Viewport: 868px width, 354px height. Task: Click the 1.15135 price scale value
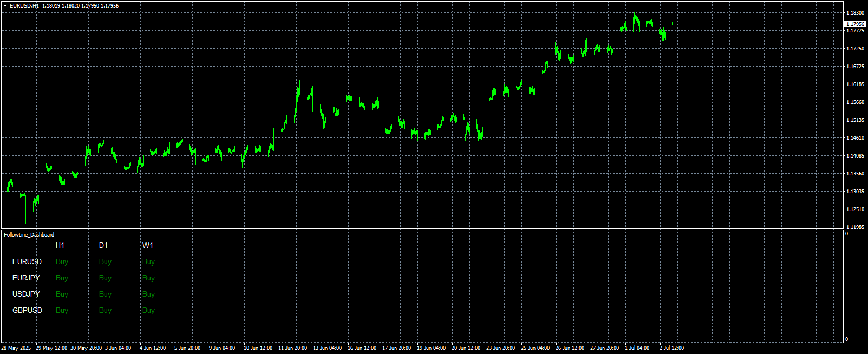(x=854, y=120)
